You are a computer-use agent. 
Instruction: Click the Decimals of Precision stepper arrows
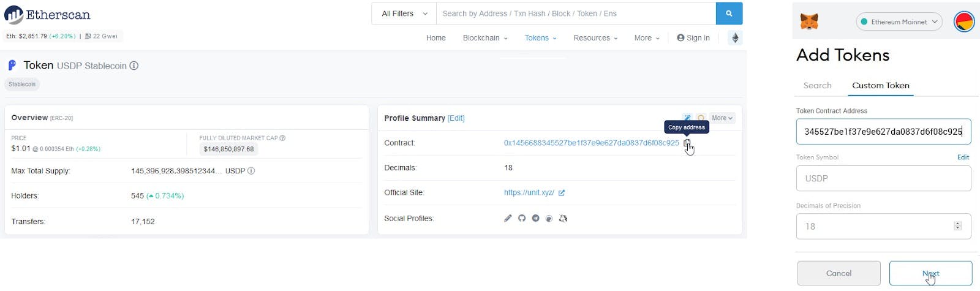(x=957, y=226)
